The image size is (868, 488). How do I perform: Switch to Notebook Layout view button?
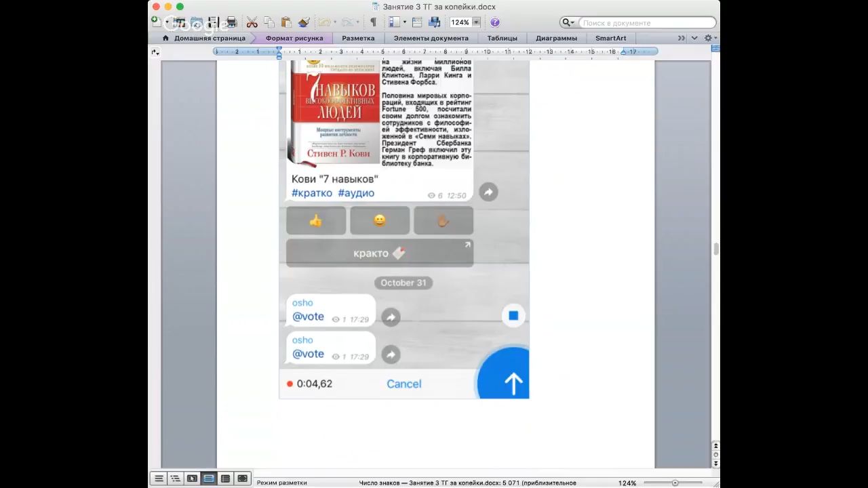(x=225, y=479)
